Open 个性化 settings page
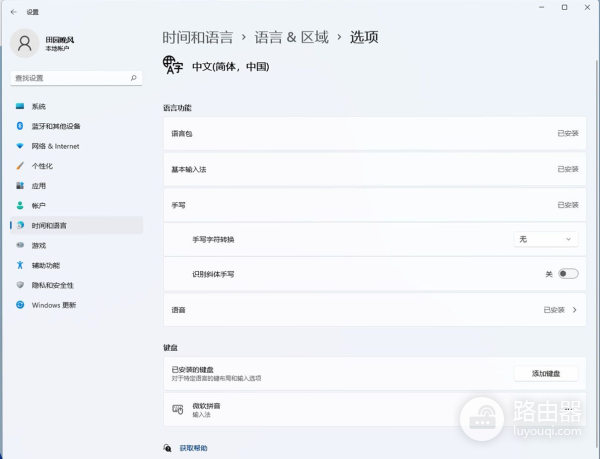The image size is (600, 459). point(77,166)
